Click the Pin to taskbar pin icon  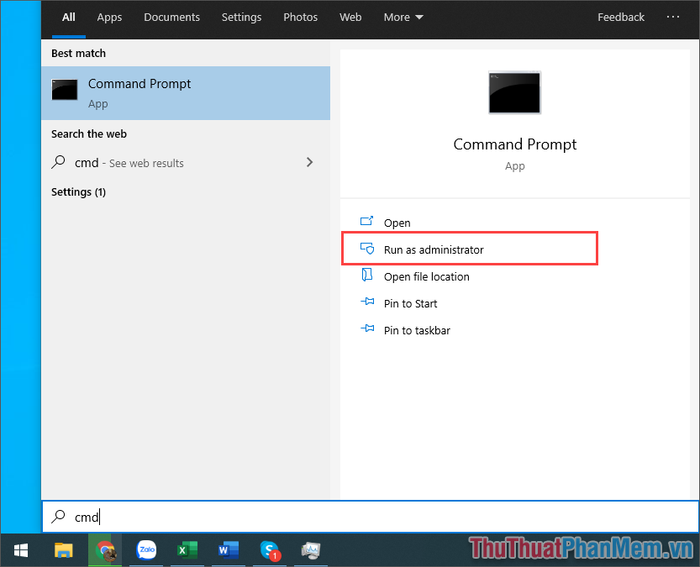[367, 329]
